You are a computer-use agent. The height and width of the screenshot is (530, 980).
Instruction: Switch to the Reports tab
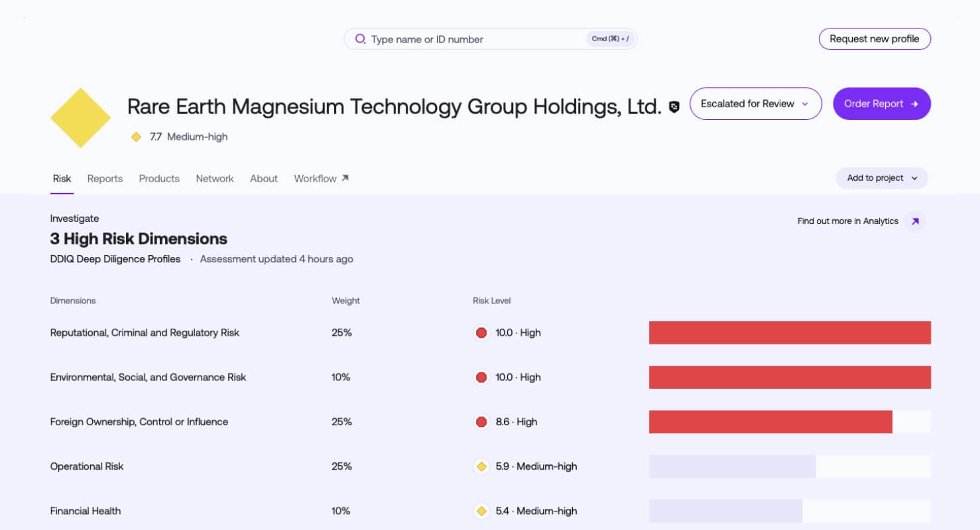tap(105, 178)
